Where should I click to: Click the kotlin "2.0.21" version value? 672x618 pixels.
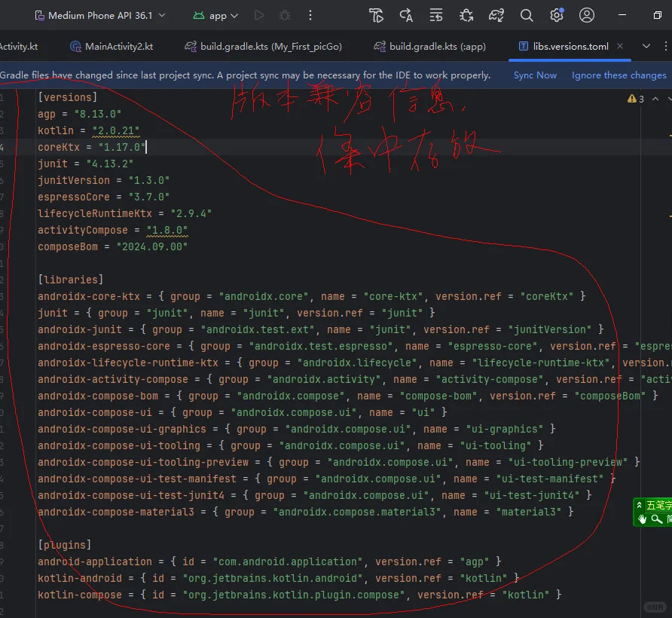(116, 130)
